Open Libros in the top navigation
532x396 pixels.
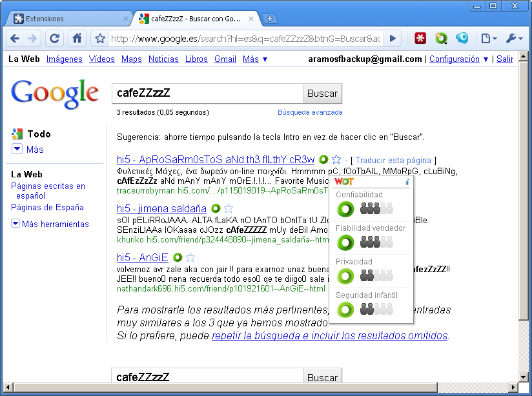point(196,59)
